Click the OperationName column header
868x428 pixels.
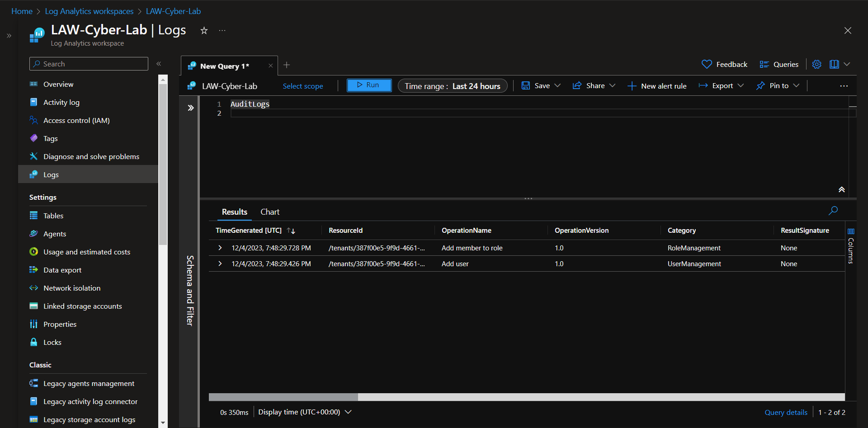pyautogui.click(x=467, y=230)
